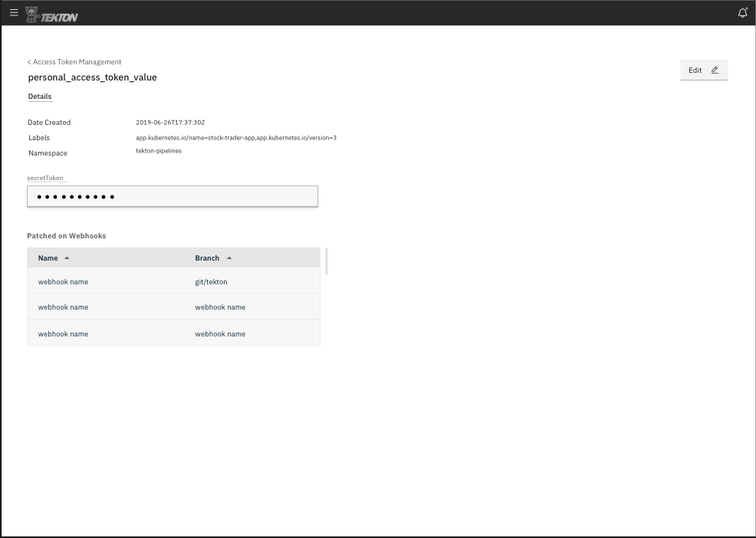Switch to the Details tab
This screenshot has width=756, height=538.
[39, 96]
